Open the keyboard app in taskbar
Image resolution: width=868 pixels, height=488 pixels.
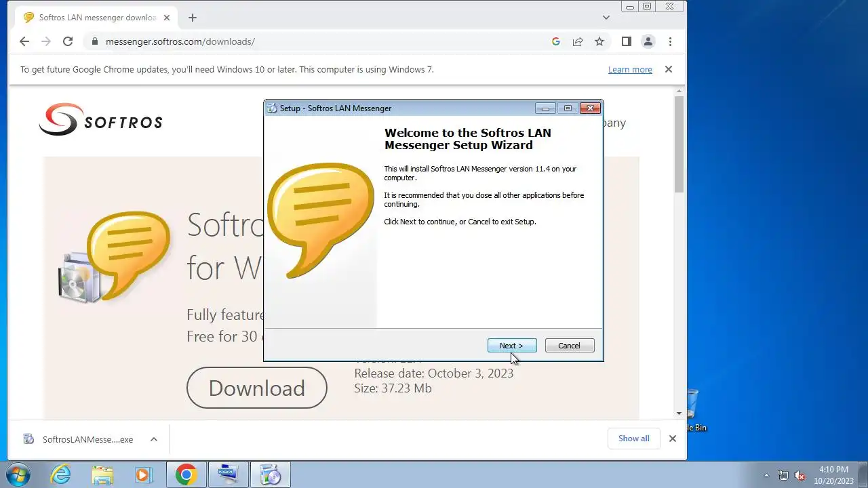[228, 475]
